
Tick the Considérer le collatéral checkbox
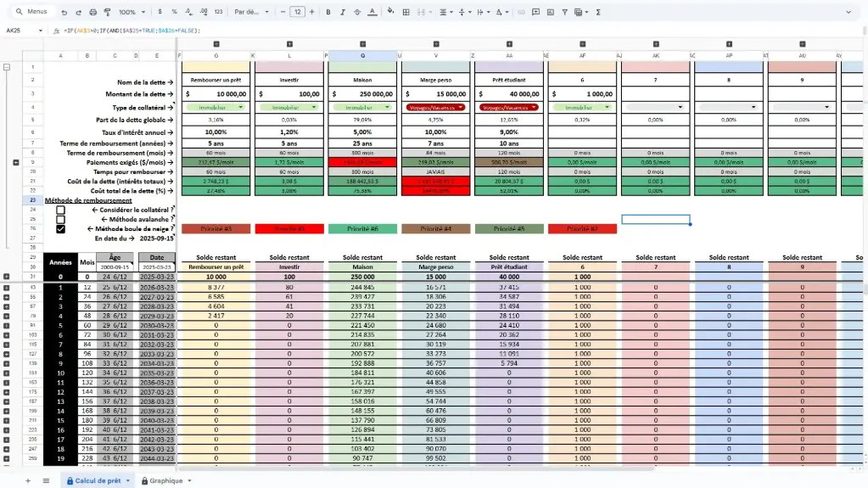click(x=60, y=210)
